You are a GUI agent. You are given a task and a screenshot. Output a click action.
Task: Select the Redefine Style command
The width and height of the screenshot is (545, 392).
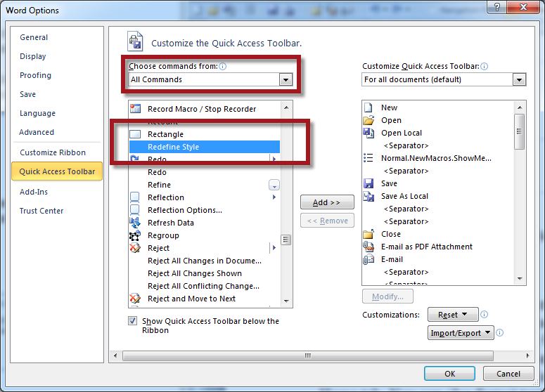[205, 147]
